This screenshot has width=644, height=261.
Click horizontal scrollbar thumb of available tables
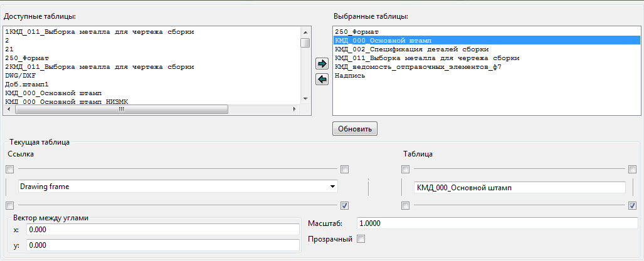[122, 110]
